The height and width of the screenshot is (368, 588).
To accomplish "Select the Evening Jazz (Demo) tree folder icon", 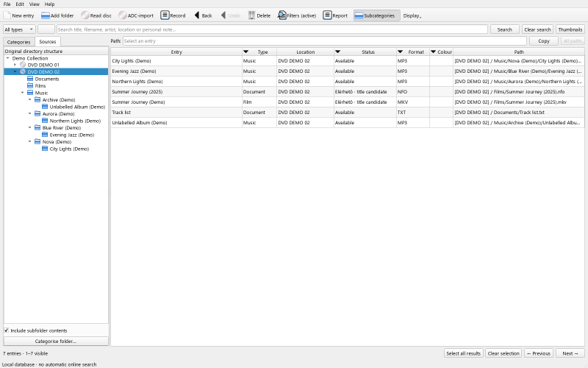I will click(45, 135).
